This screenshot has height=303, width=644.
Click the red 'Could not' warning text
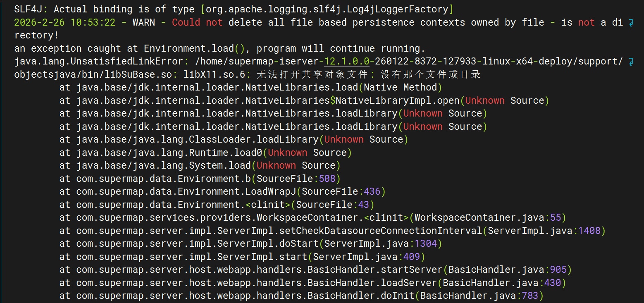point(197,22)
